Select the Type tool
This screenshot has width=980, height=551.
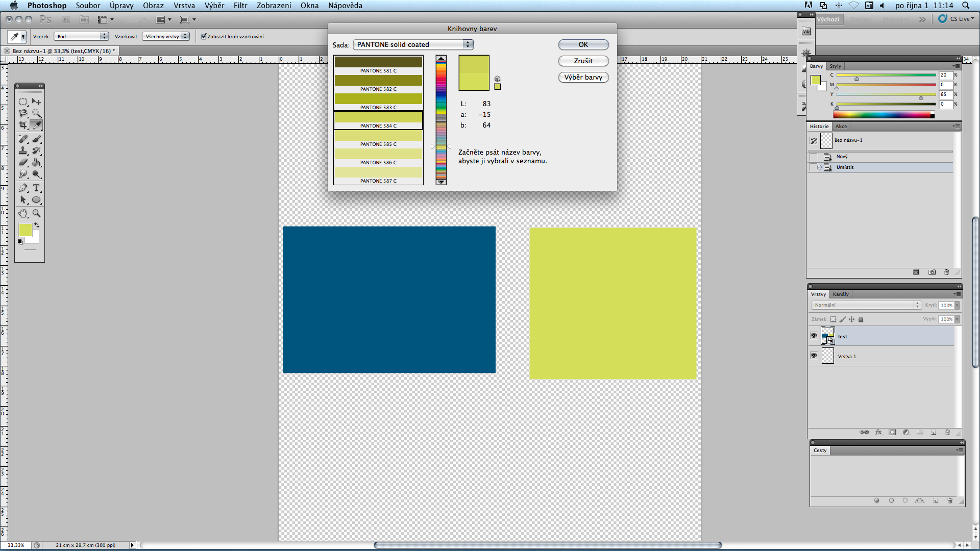[36, 188]
